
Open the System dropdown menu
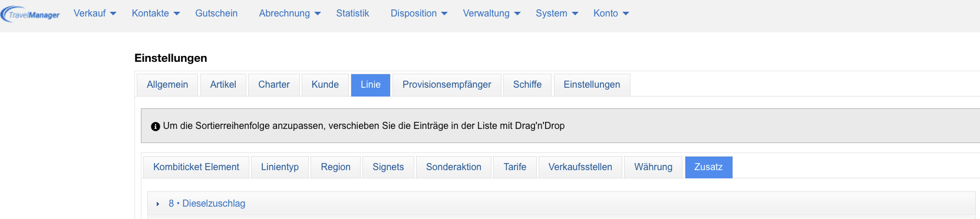pos(557,13)
